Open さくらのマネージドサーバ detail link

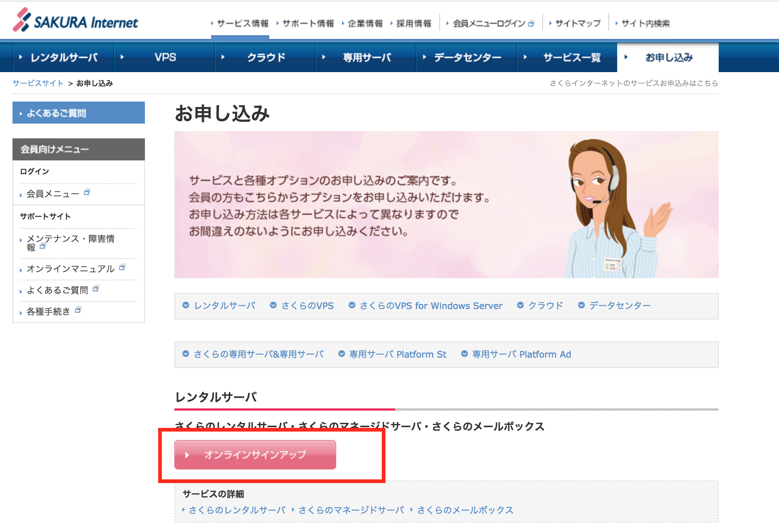click(x=351, y=510)
